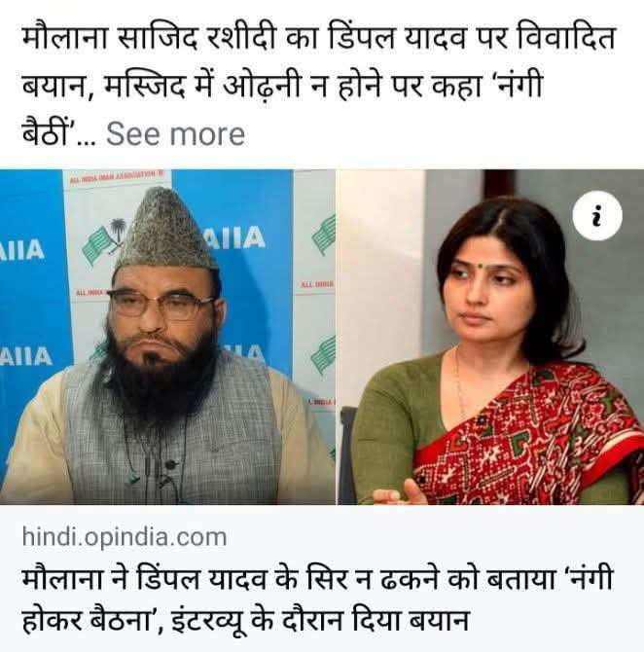Click the woman in red saree photo

[x=490, y=337]
